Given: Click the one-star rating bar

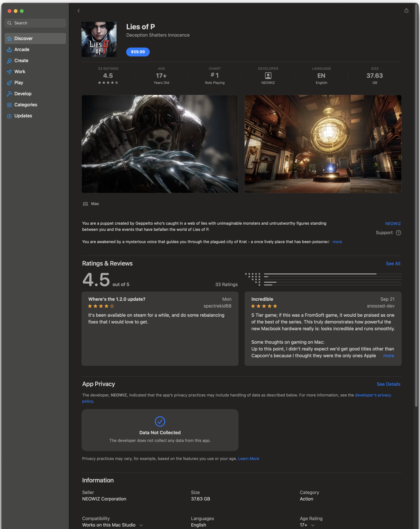Looking at the screenshot, I should [333, 285].
